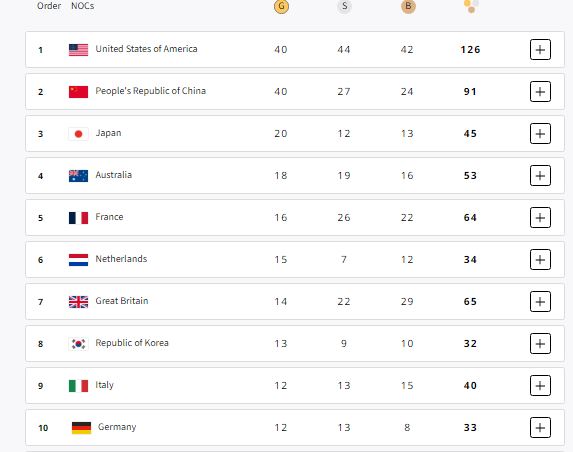Viewport: 573px width, 452px height.
Task: Click the NOCs column header
Action: coord(83,5)
